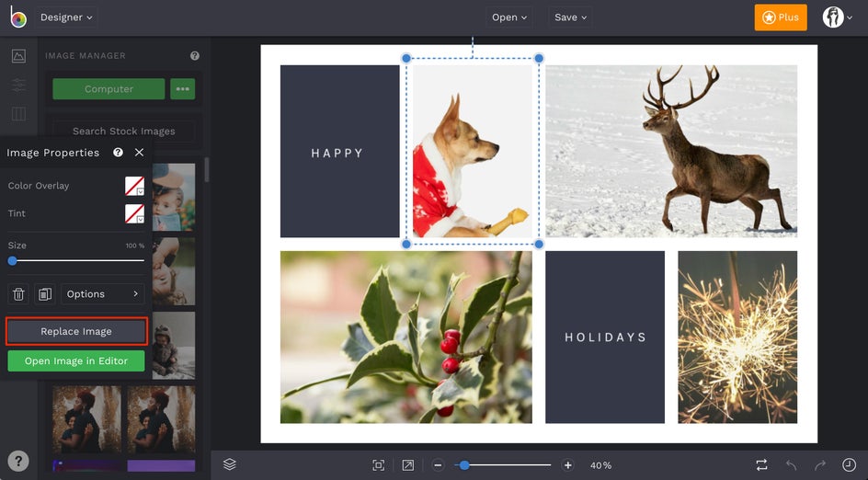868x480 pixels.
Task: Click the 40% zoom value
Action: tap(600, 465)
